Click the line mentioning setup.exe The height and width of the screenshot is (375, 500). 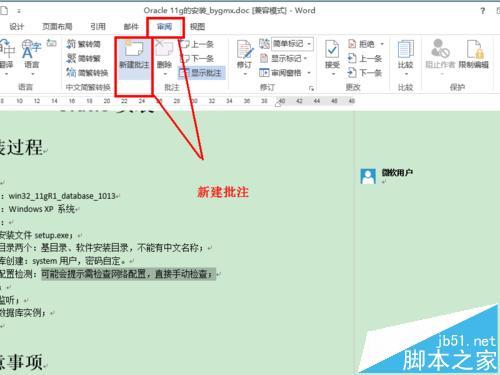click(x=36, y=235)
